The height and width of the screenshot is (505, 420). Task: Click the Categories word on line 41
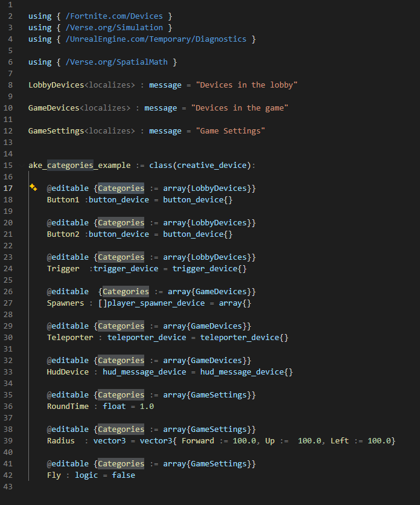point(121,464)
